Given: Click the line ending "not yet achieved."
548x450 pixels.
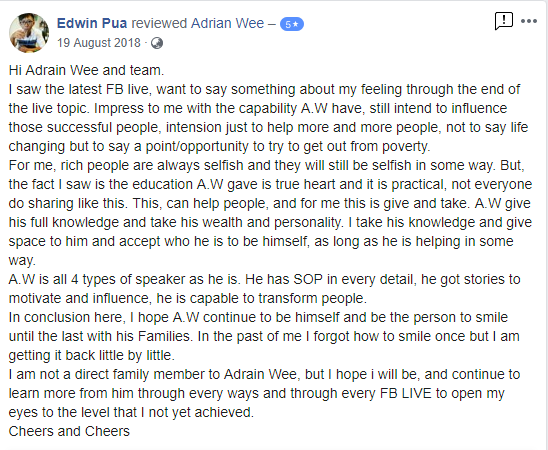Looking at the screenshot, I should coord(131,412).
